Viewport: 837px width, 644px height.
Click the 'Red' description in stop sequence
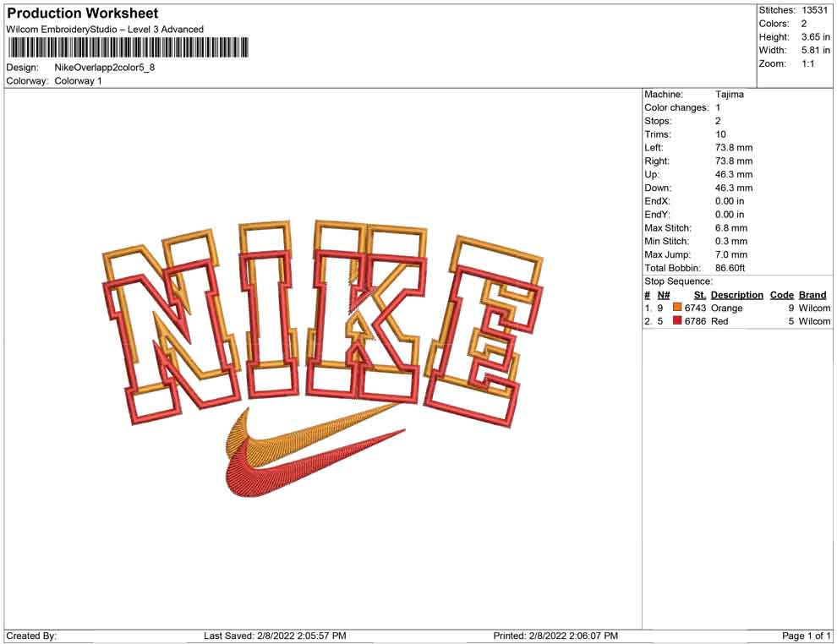tap(719, 321)
